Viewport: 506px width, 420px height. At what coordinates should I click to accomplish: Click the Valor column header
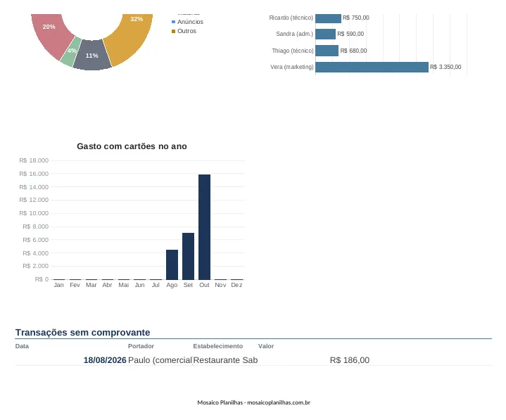[266, 346]
